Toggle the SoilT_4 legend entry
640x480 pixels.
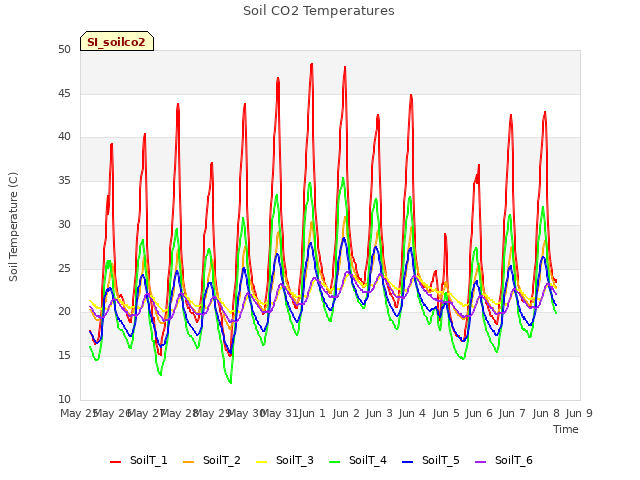coord(358,460)
